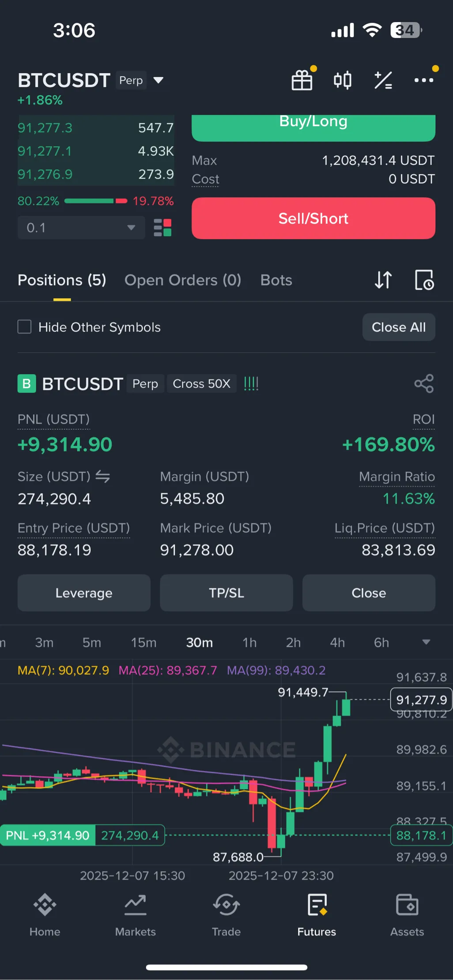Open the 0.1 price grouping dropdown
This screenshot has height=980, width=453.
[x=81, y=228]
